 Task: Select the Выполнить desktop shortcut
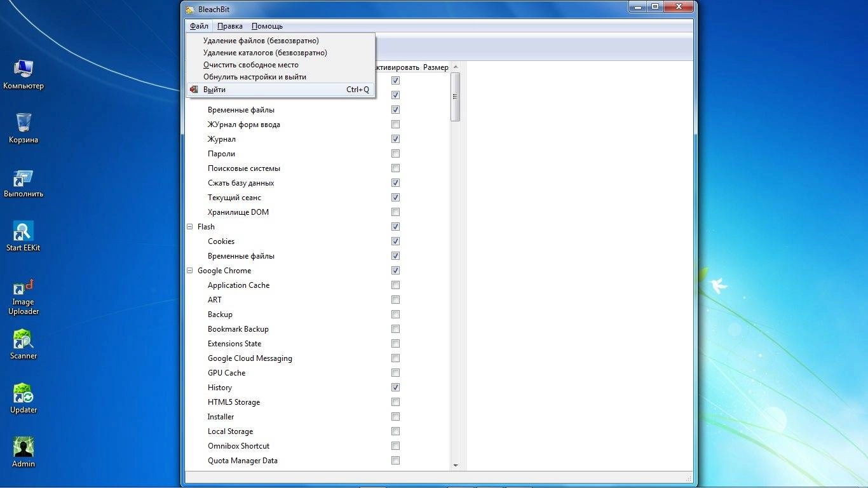click(x=24, y=183)
